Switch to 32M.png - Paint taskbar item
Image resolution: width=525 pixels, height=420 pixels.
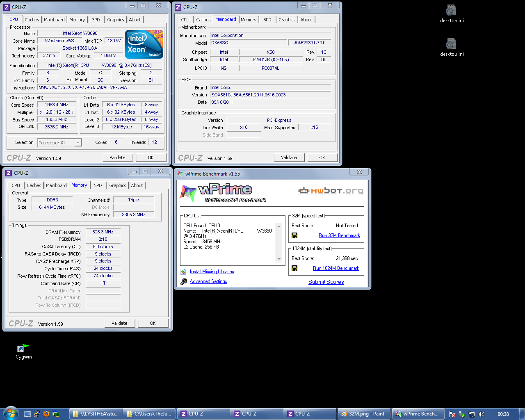pos(364,414)
